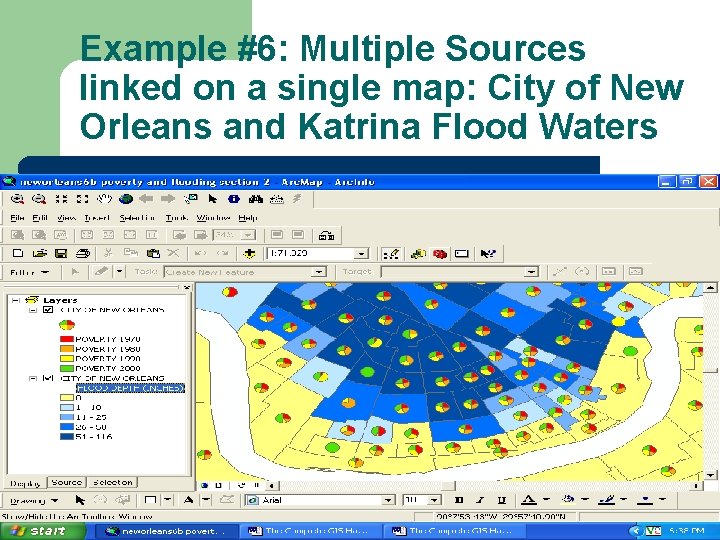Click the What's This help icon
720x540 pixels.
[487, 253]
